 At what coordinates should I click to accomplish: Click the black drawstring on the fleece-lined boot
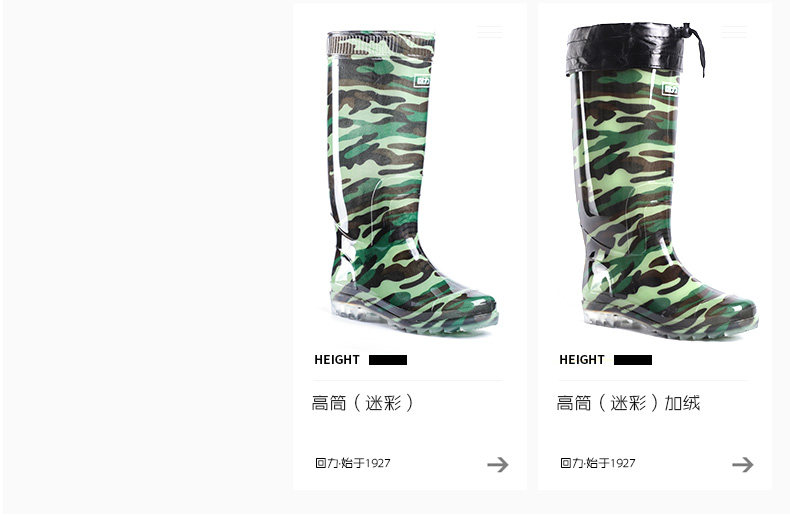point(695,46)
